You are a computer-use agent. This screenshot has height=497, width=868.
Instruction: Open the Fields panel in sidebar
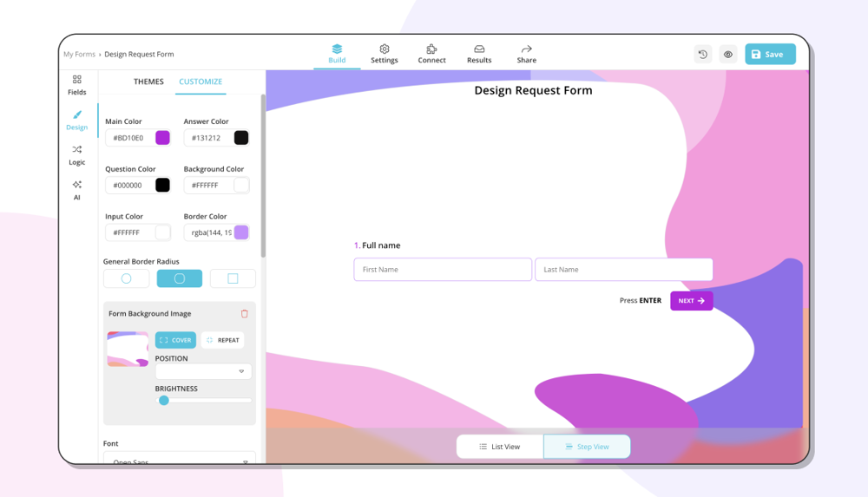point(77,85)
